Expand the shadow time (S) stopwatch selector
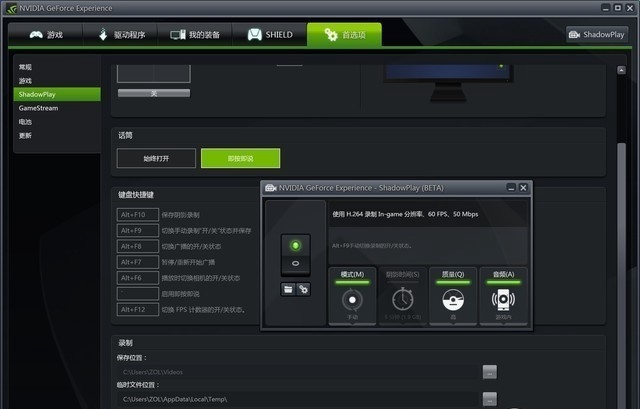This screenshot has height=409, width=640. click(403, 296)
